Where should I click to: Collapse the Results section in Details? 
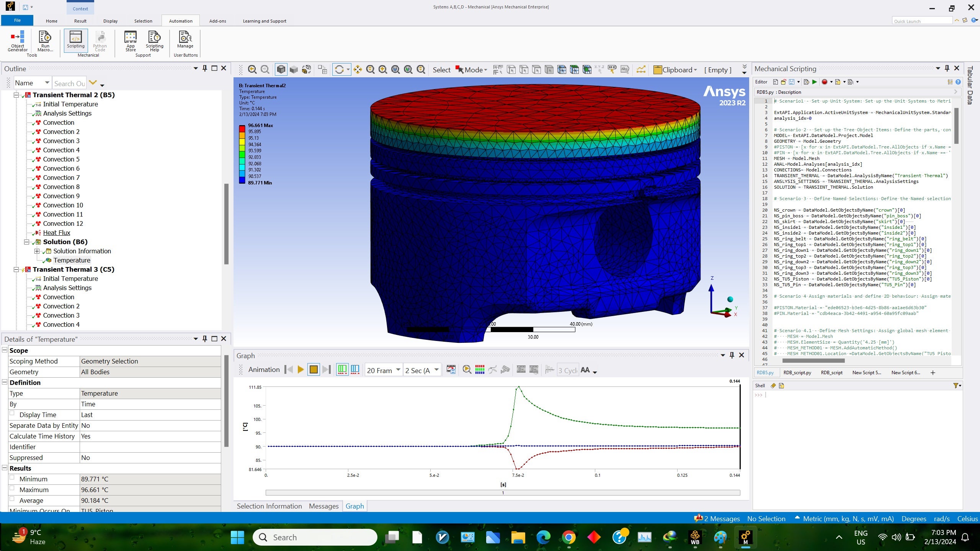click(5, 468)
